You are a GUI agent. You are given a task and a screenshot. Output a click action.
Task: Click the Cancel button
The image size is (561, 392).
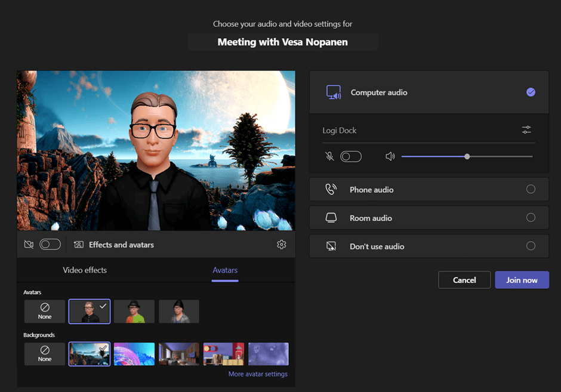[x=464, y=280]
